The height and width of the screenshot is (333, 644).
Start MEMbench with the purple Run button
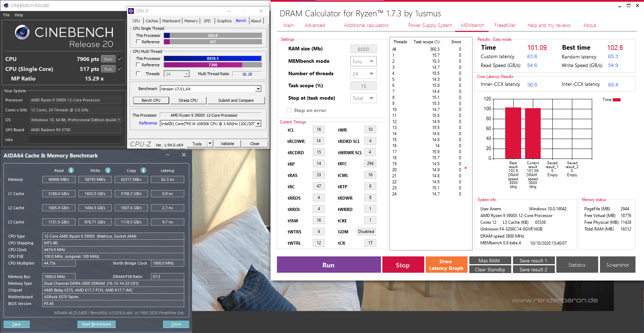pyautogui.click(x=329, y=265)
